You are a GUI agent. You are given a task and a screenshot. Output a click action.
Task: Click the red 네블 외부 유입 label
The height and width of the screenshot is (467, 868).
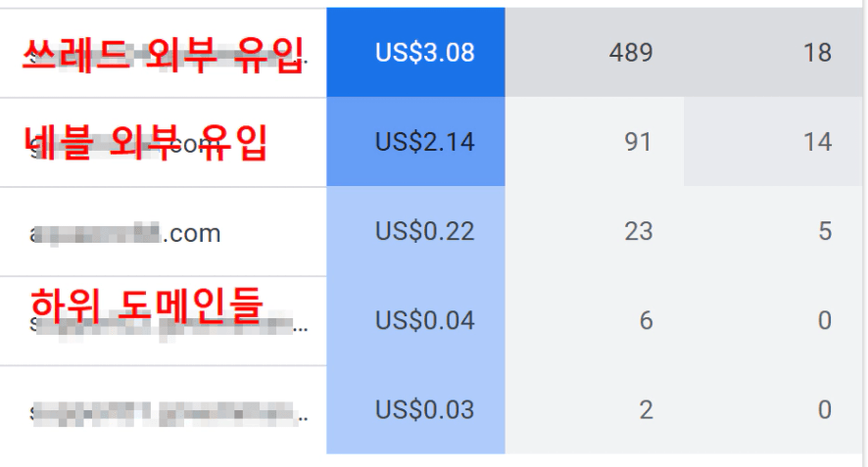click(145, 144)
